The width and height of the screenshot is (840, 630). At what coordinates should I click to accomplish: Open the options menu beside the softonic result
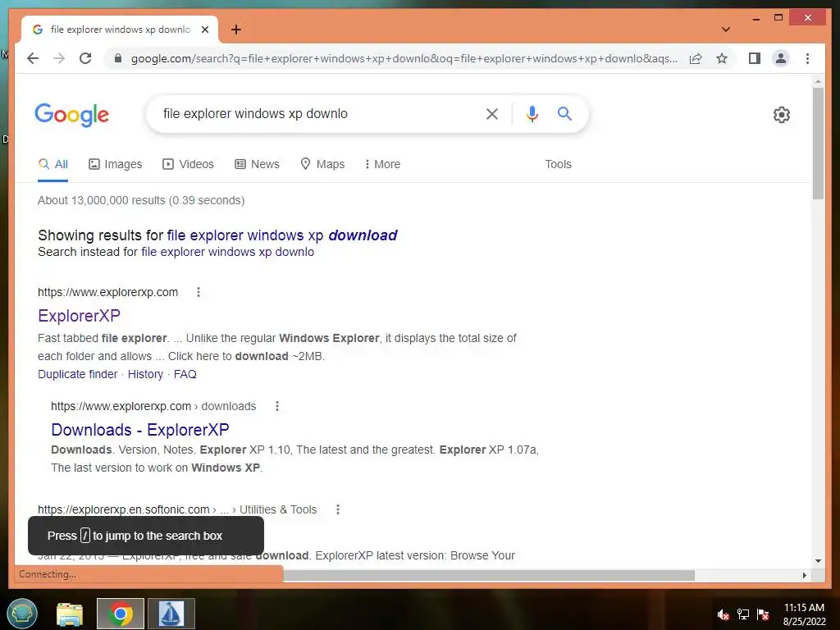click(x=337, y=509)
